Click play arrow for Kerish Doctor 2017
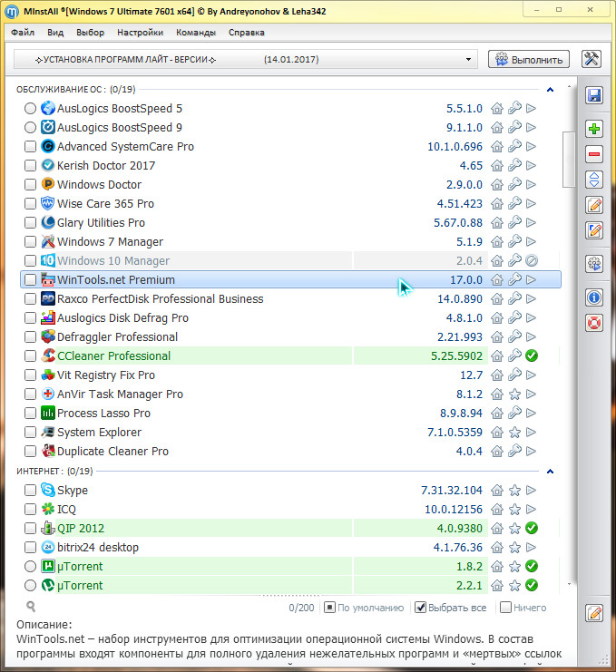 click(531, 165)
